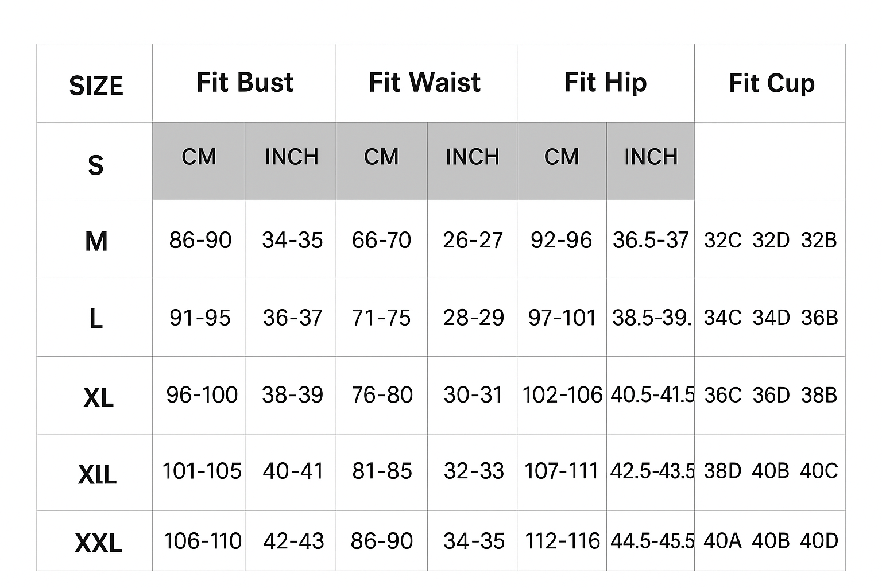The image size is (882, 588).
Task: Select the Fit Waist header
Action: [426, 83]
